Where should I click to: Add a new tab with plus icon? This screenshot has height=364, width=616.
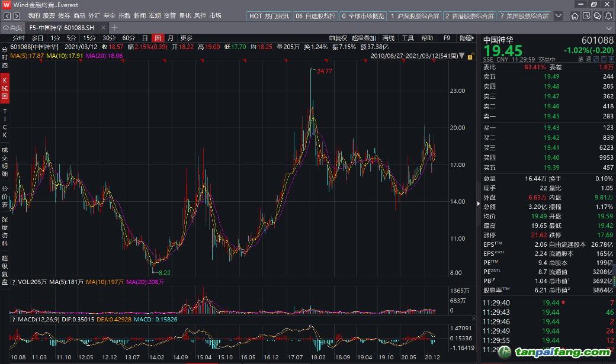[114, 27]
